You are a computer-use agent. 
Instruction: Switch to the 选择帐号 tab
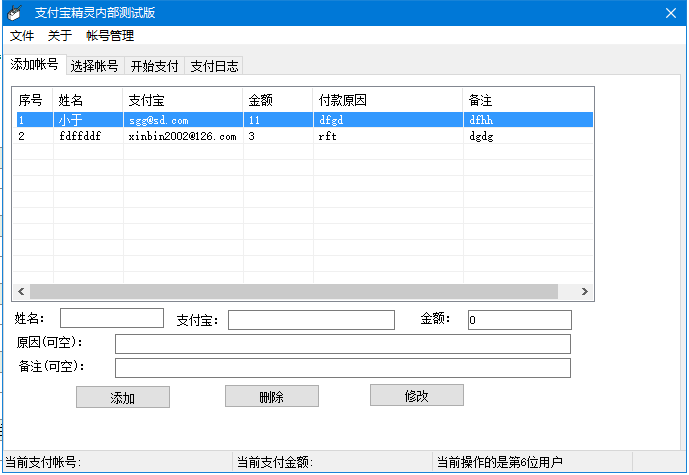[x=94, y=66]
